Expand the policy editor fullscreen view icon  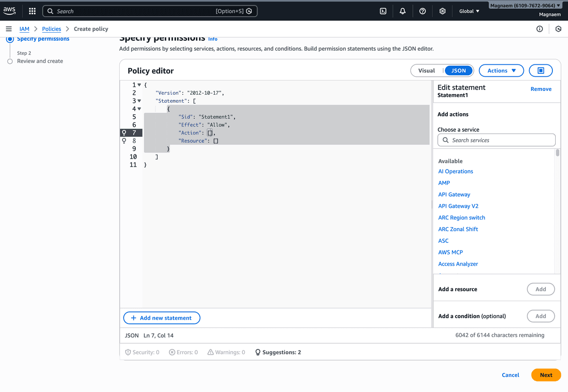(541, 70)
